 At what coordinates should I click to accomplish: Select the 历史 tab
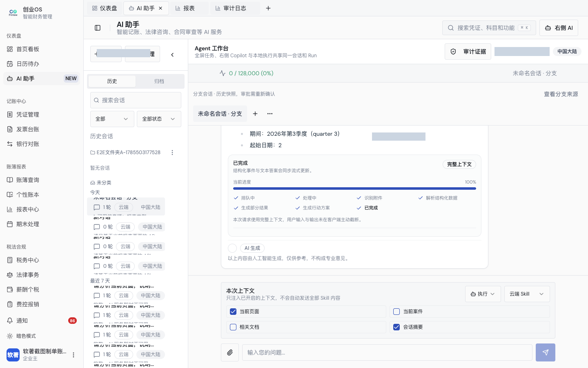pos(112,81)
